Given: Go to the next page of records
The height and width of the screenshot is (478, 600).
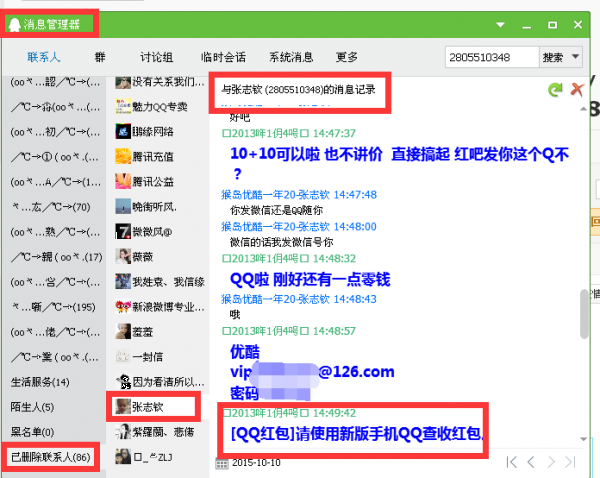Looking at the screenshot, I should click(x=551, y=462).
